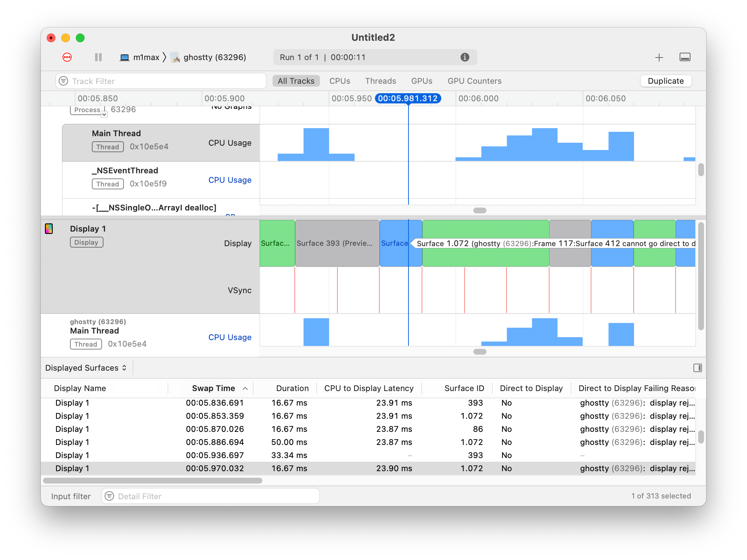
Task: Click the m1max device icon
Action: click(125, 58)
